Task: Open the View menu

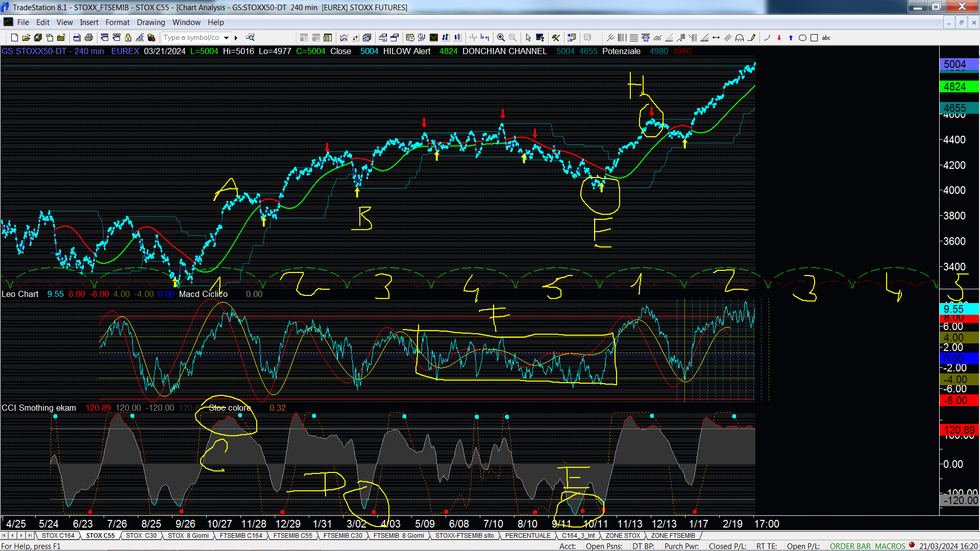Action: coord(65,22)
